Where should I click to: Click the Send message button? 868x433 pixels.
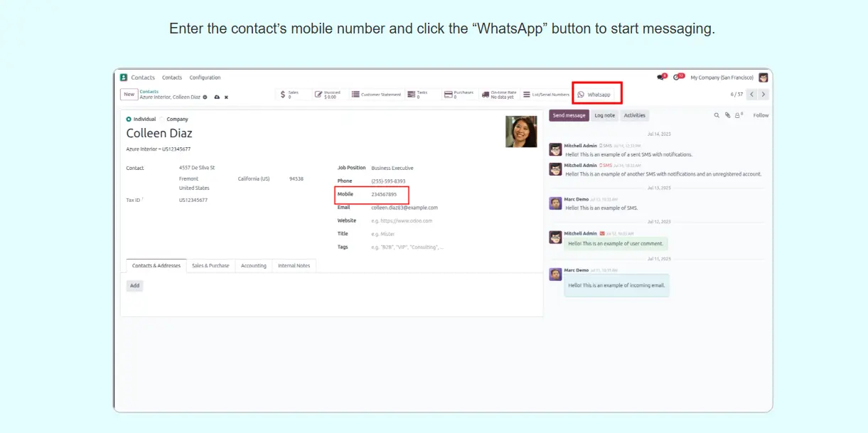pyautogui.click(x=569, y=115)
